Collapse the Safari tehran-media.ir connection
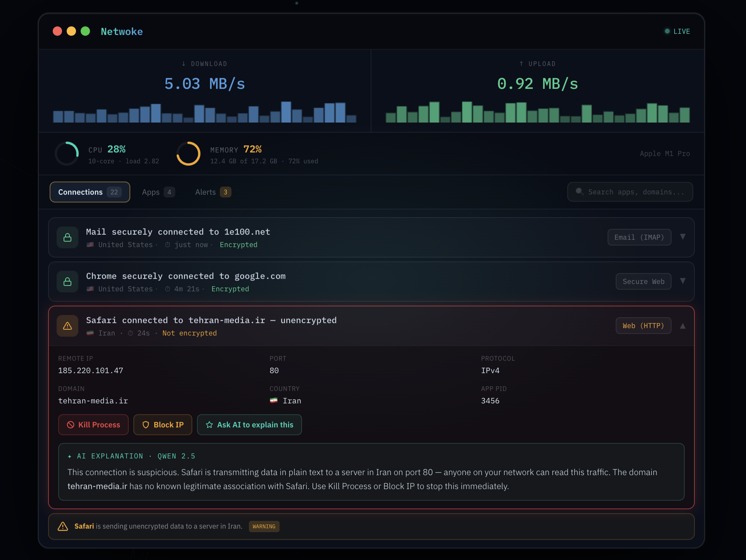The width and height of the screenshot is (746, 560). point(683,326)
